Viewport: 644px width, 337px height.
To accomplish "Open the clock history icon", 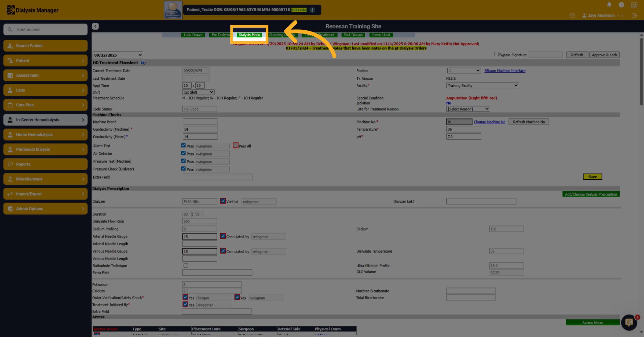I will (621, 5).
